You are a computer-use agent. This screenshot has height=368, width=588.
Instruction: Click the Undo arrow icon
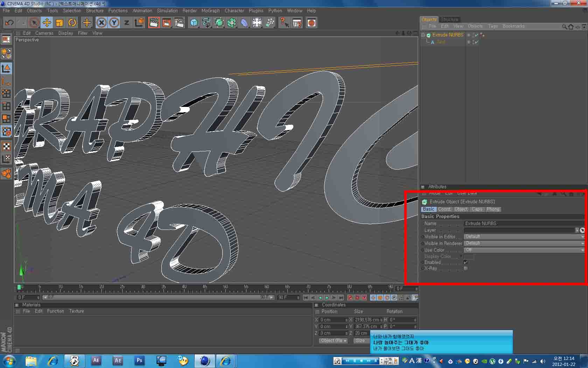click(9, 23)
